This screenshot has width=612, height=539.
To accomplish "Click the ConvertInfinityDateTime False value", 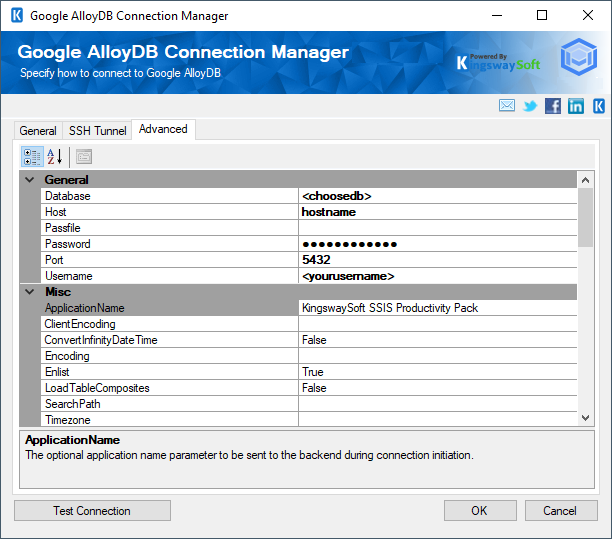I will (x=438, y=340).
